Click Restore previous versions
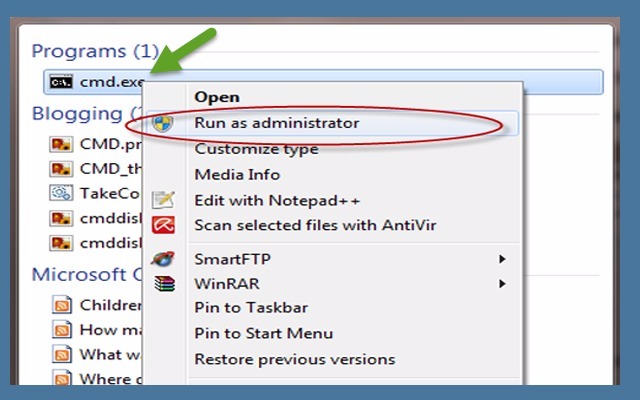Viewport: 640px width, 400px height. click(294, 359)
